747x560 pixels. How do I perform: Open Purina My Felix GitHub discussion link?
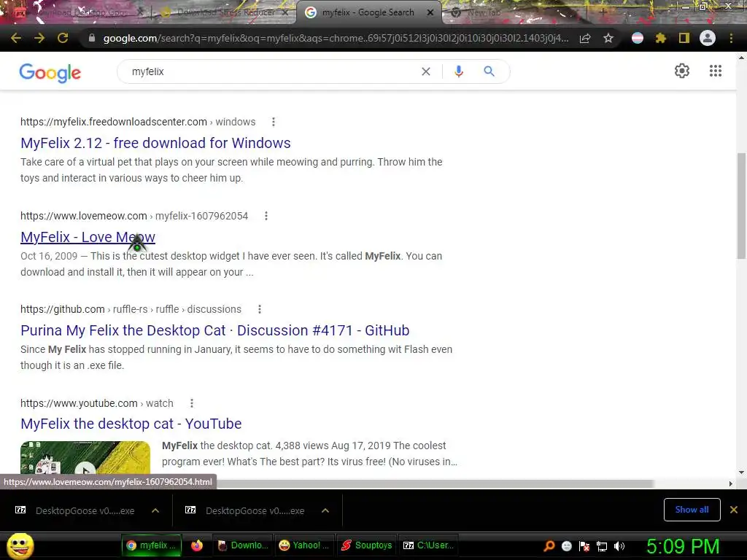215,330
